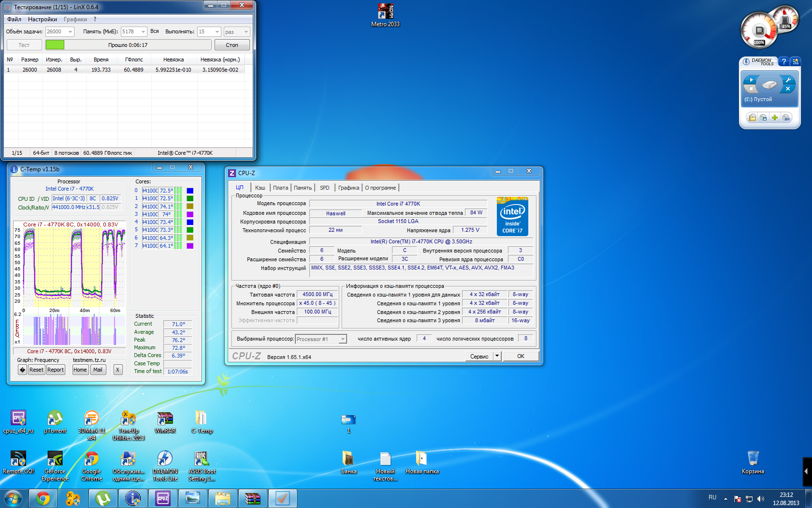Click the blue color swatch for core 0

190,191
